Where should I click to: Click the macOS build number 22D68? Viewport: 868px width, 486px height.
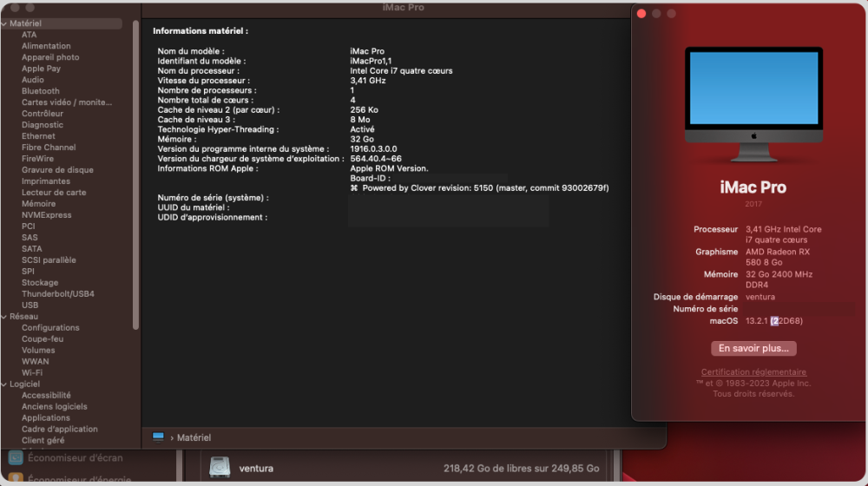786,321
